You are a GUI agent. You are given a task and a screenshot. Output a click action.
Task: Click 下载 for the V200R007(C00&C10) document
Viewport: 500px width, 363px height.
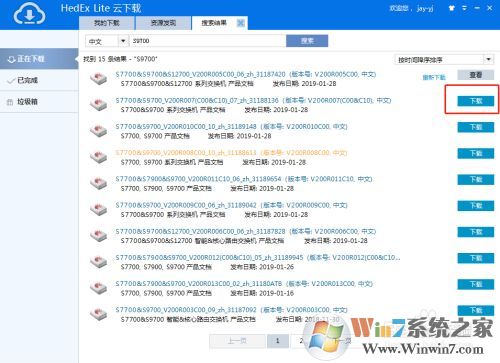[476, 101]
